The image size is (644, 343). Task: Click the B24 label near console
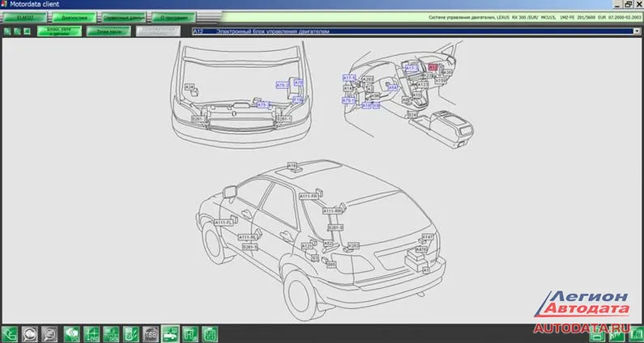(412, 115)
